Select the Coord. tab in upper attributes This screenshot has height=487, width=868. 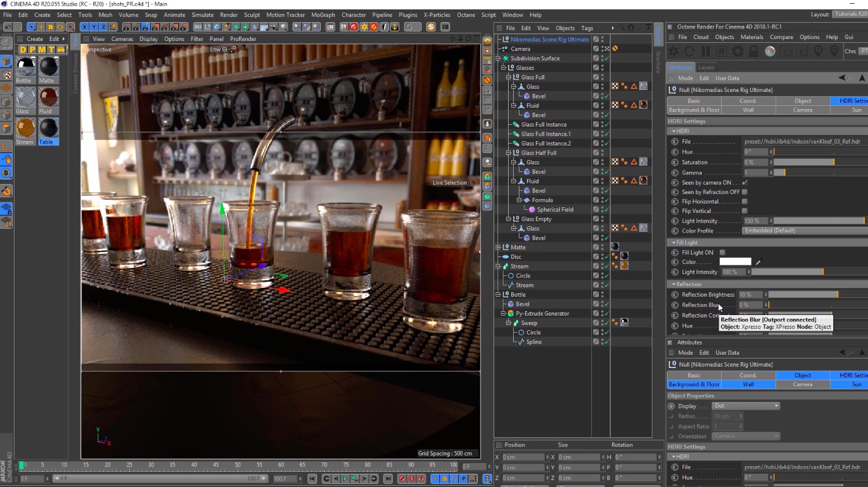(748, 101)
